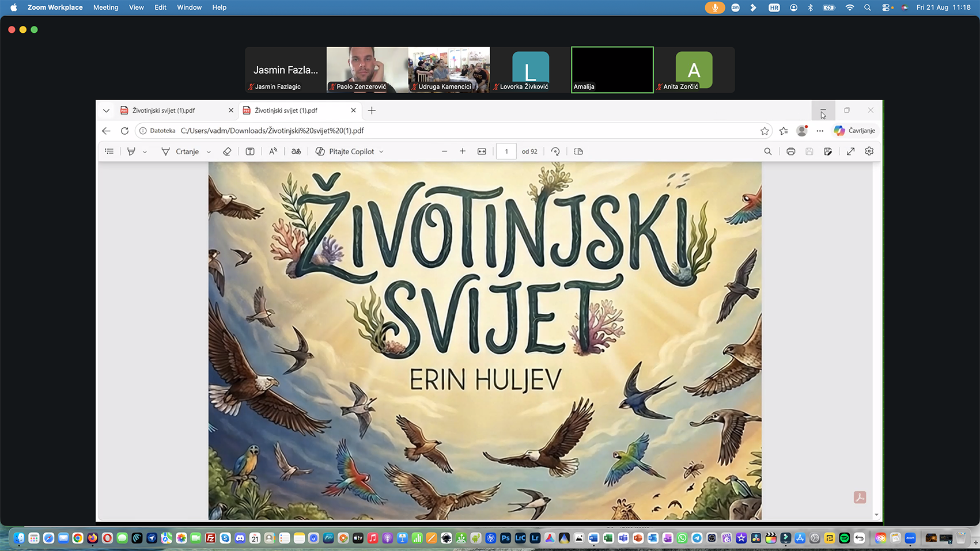Viewport: 980px width, 551px height.
Task: Open the favorites list in browser
Action: [784, 131]
